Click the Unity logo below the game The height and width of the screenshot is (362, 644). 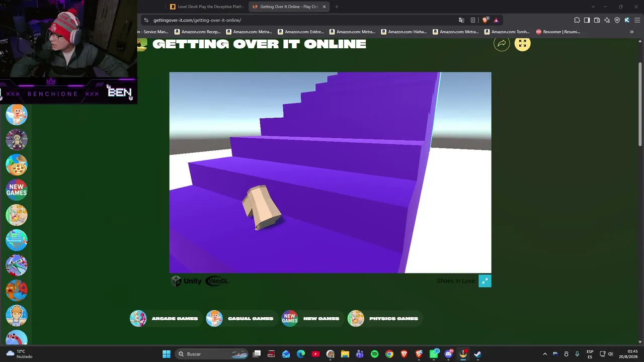pos(186,281)
